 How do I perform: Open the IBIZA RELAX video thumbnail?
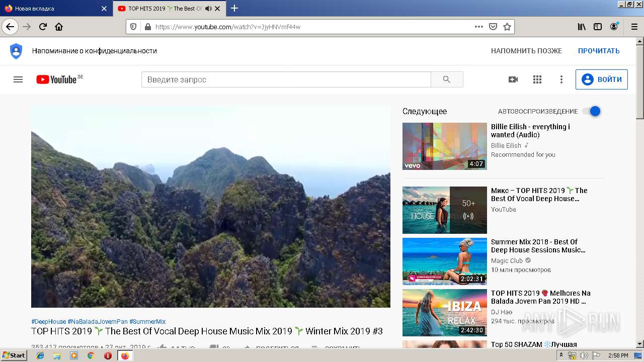pyautogui.click(x=445, y=313)
